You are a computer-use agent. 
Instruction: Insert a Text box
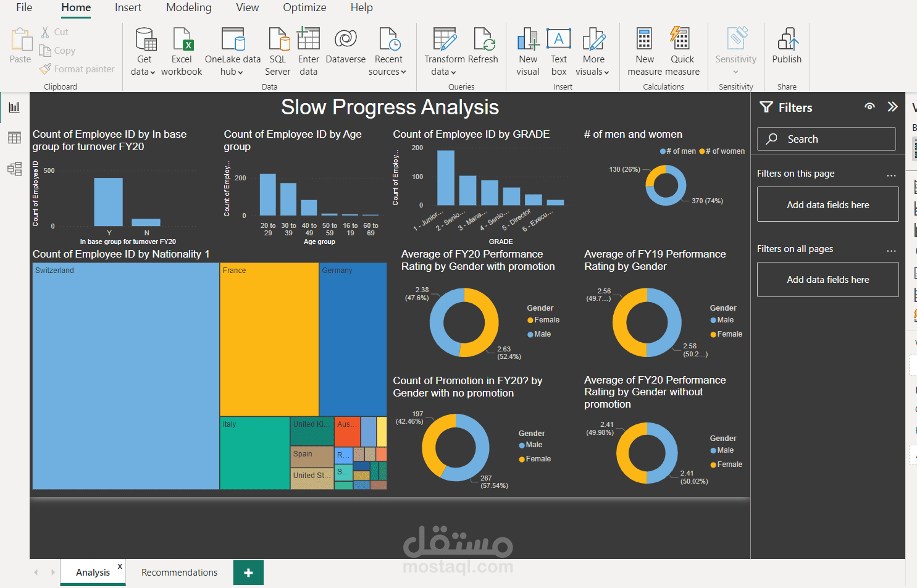coord(558,49)
